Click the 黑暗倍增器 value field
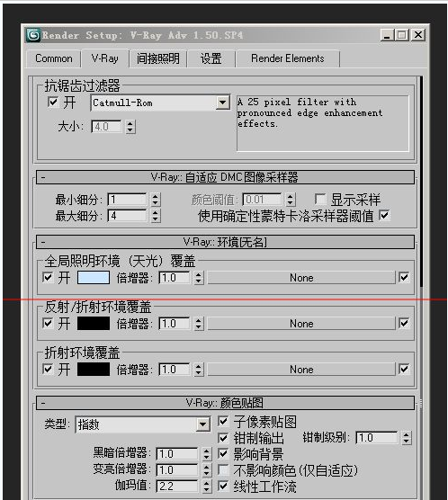The image size is (448, 500). (177, 454)
